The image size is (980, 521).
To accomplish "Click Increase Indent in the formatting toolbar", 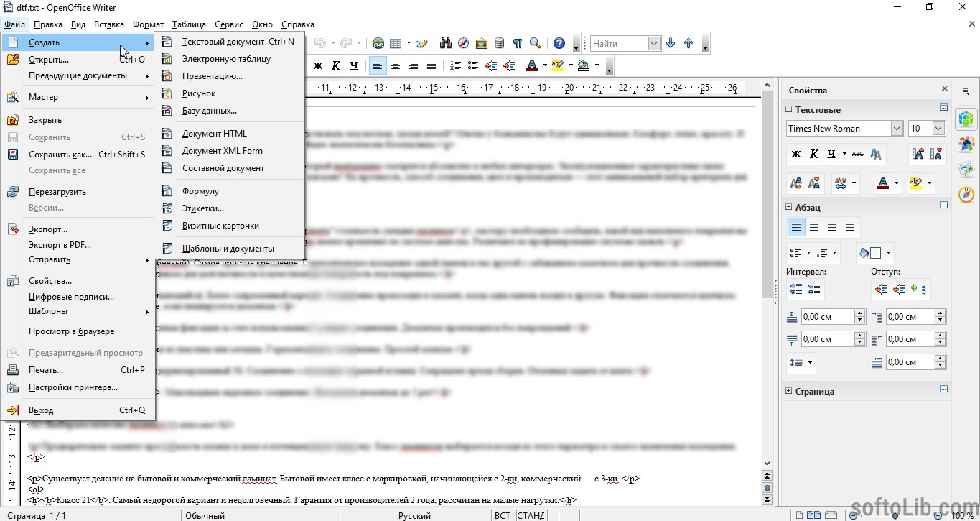I will point(509,65).
